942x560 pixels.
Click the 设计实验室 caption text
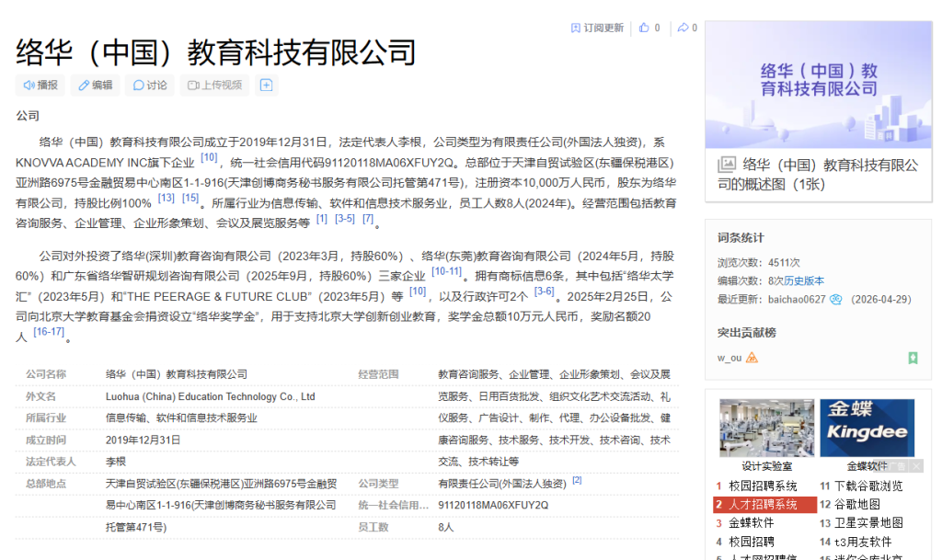click(766, 466)
